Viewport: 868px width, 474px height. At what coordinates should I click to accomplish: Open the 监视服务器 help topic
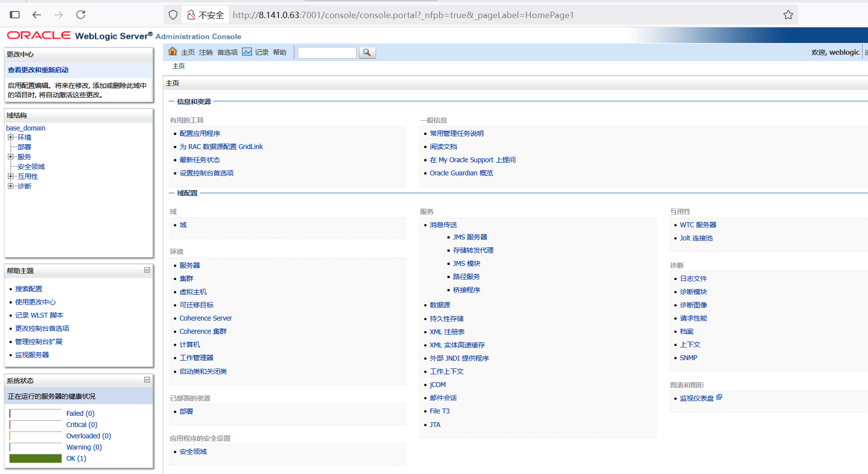32,355
